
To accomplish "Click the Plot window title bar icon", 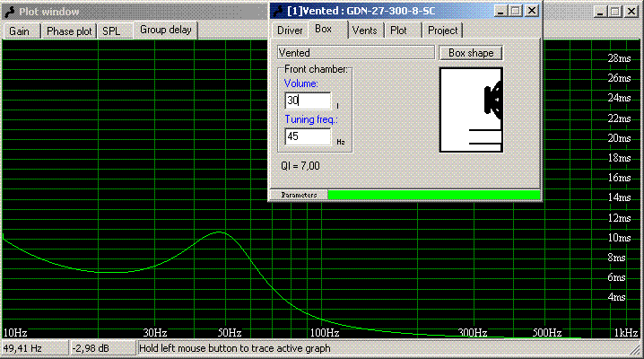I will coord(10,12).
